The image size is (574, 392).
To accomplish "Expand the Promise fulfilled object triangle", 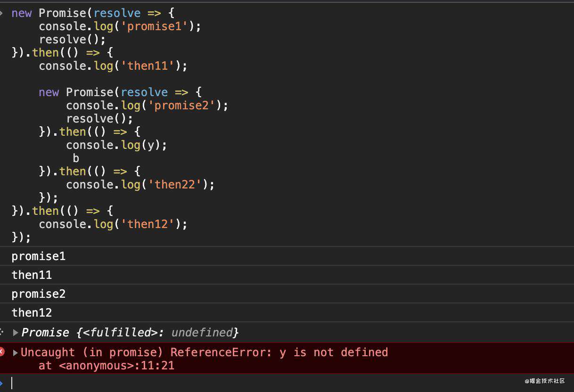I will (16, 333).
